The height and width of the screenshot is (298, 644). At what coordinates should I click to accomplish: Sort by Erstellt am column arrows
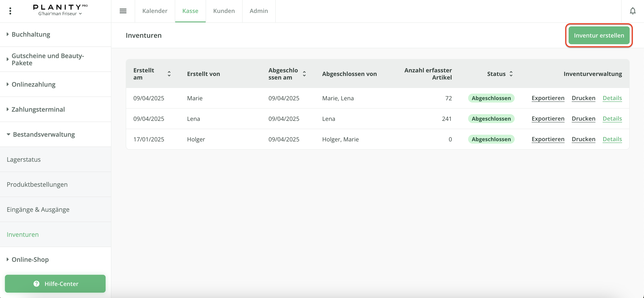coord(169,74)
